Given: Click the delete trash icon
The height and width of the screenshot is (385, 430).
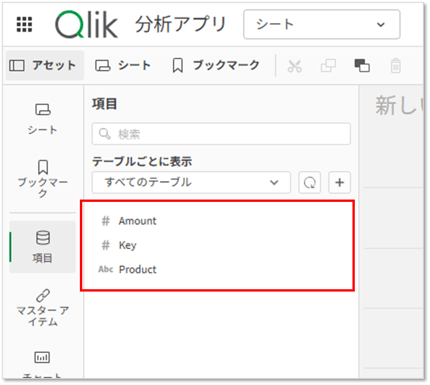Looking at the screenshot, I should click(396, 66).
